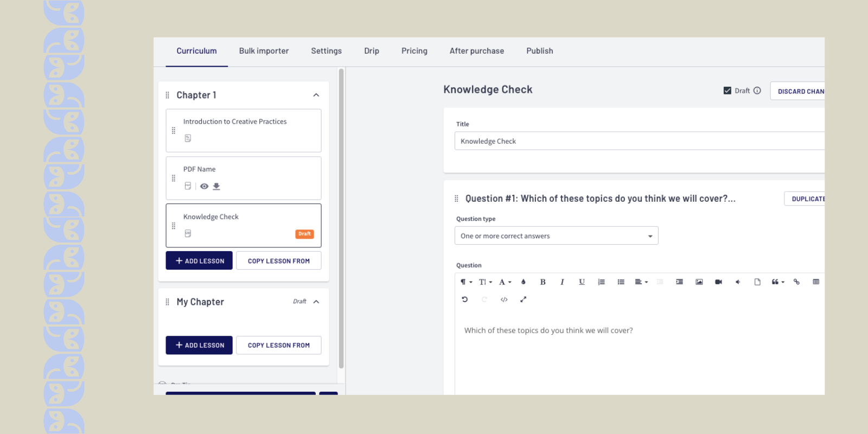Click drag handle of Question #1
The image size is (868, 434).
click(x=456, y=199)
